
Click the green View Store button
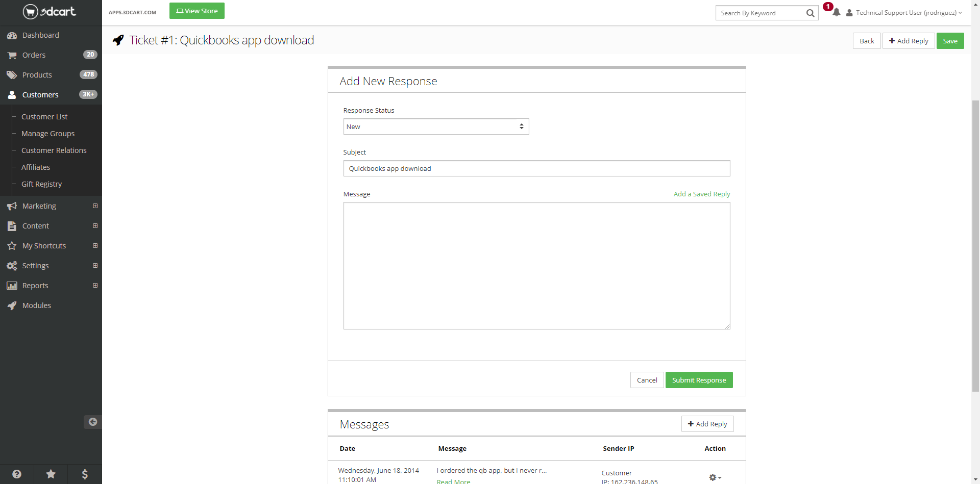197,11
